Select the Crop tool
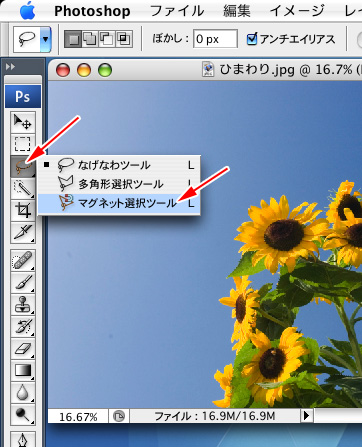362x447 pixels. tap(23, 210)
